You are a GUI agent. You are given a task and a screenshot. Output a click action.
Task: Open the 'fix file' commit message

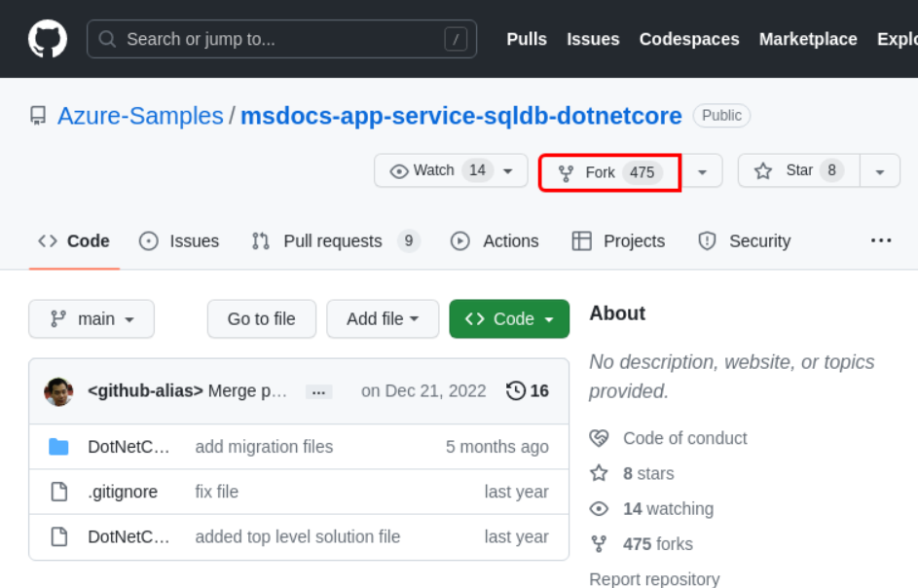tap(217, 492)
